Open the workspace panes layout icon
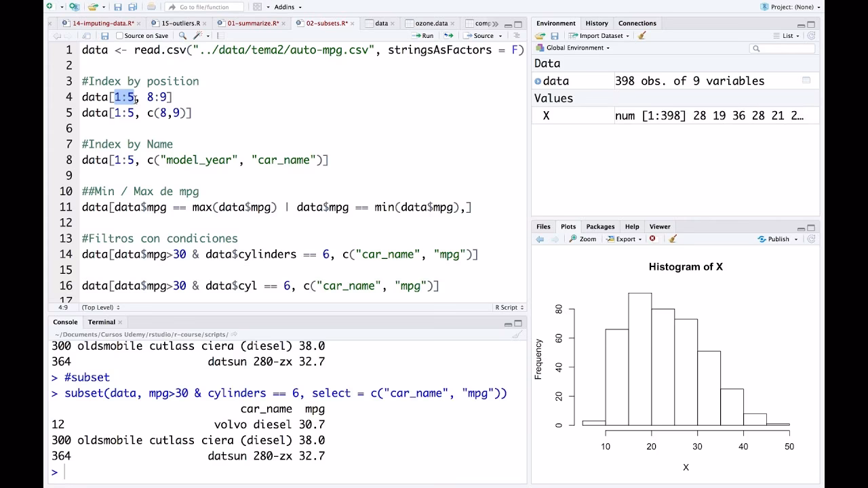Viewport: 868px width, 488px height. coord(257,7)
